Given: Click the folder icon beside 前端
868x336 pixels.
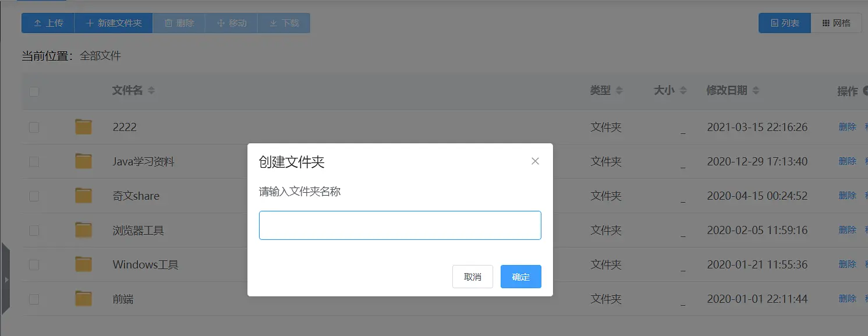Looking at the screenshot, I should [x=83, y=298].
